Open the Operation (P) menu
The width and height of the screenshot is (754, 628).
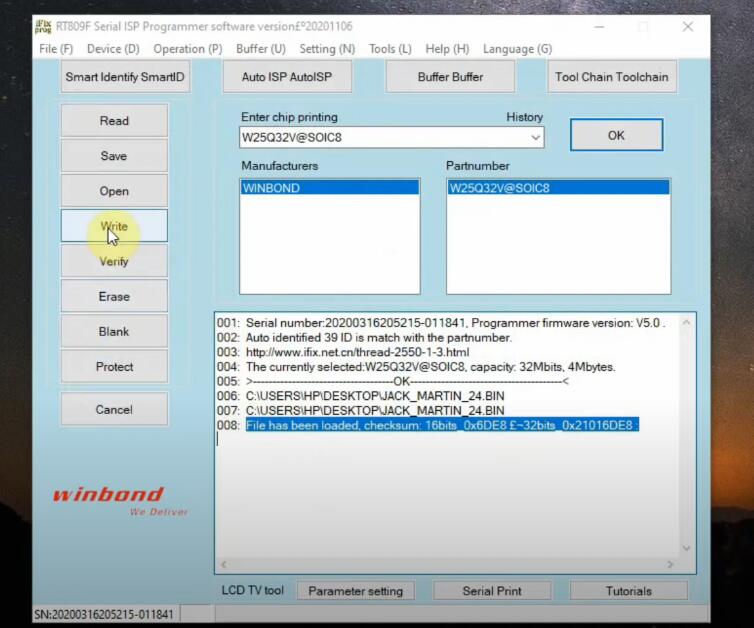188,49
